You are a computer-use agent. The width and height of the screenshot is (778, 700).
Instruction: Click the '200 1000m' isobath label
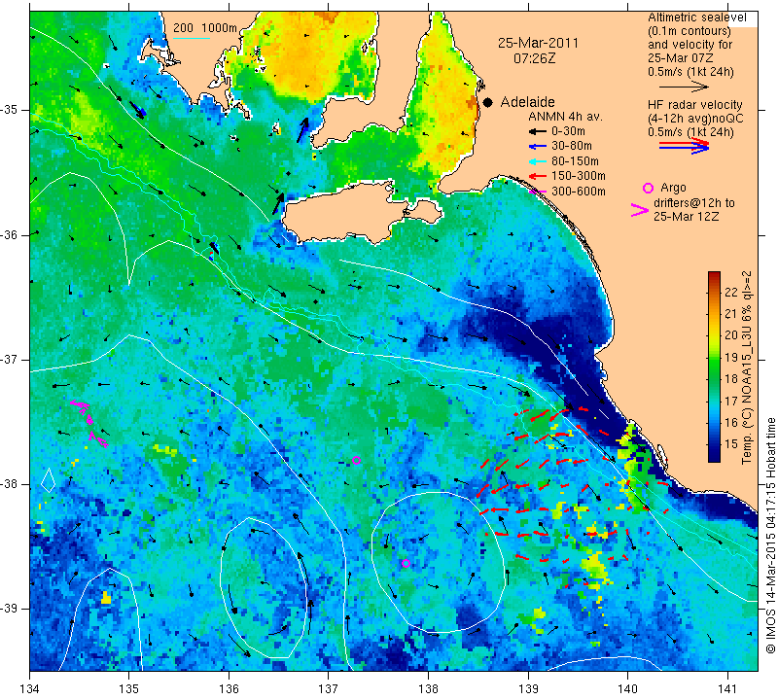(x=205, y=28)
